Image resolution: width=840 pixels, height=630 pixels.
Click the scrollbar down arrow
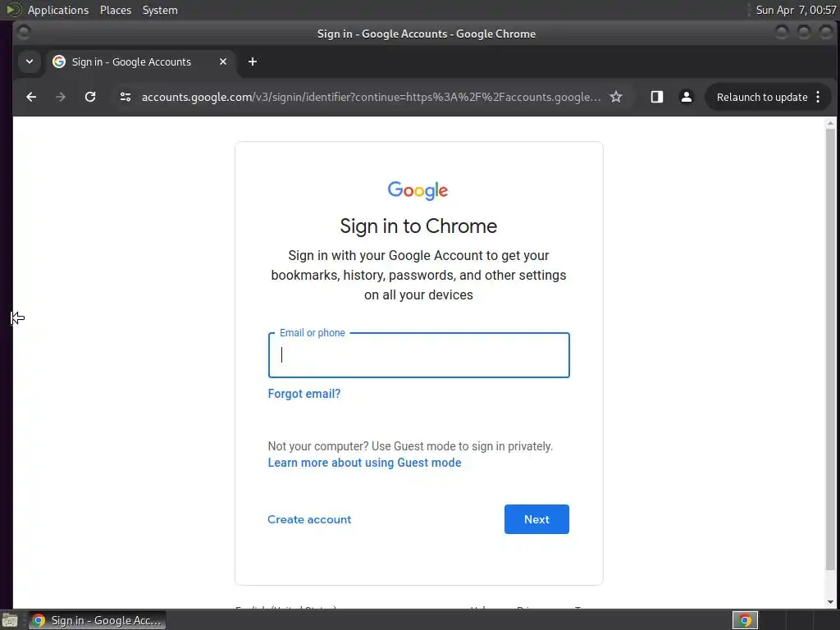coord(830,602)
